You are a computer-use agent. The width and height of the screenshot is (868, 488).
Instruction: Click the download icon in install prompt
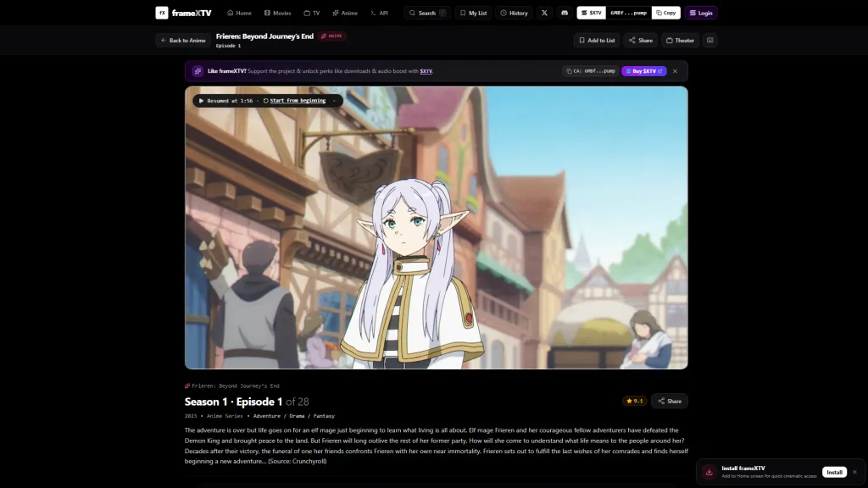[x=709, y=472]
